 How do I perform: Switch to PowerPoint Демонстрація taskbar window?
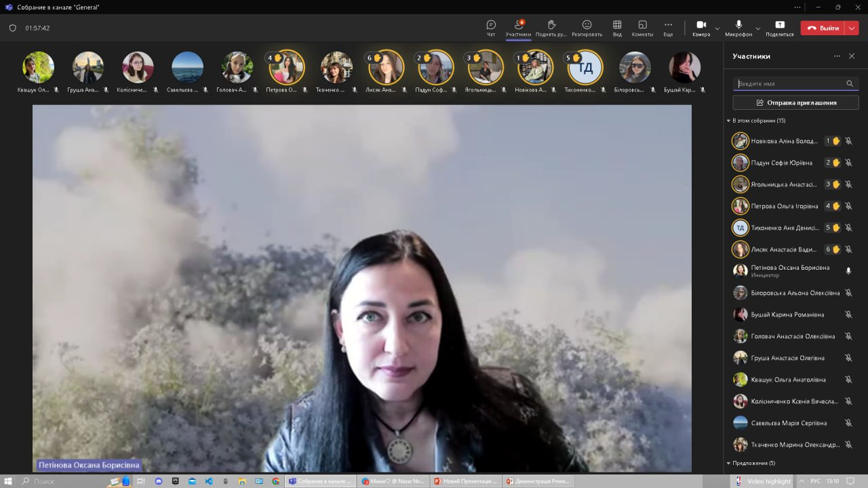539,481
